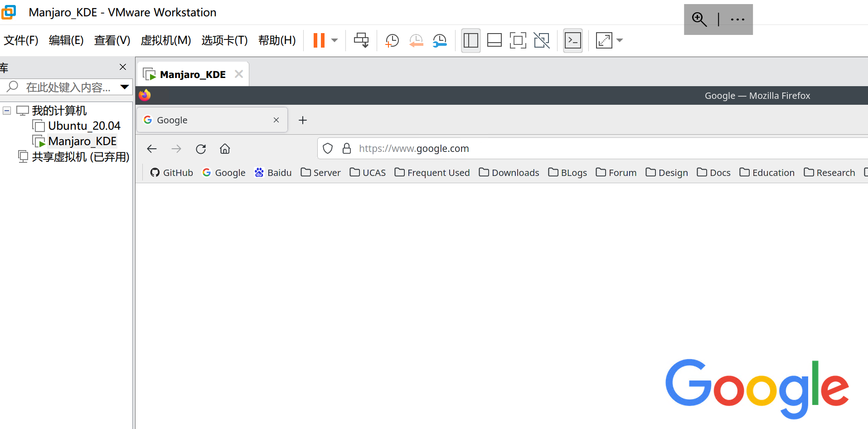The image size is (868, 429).
Task: Open the GitHub bookmark
Action: pyautogui.click(x=171, y=173)
